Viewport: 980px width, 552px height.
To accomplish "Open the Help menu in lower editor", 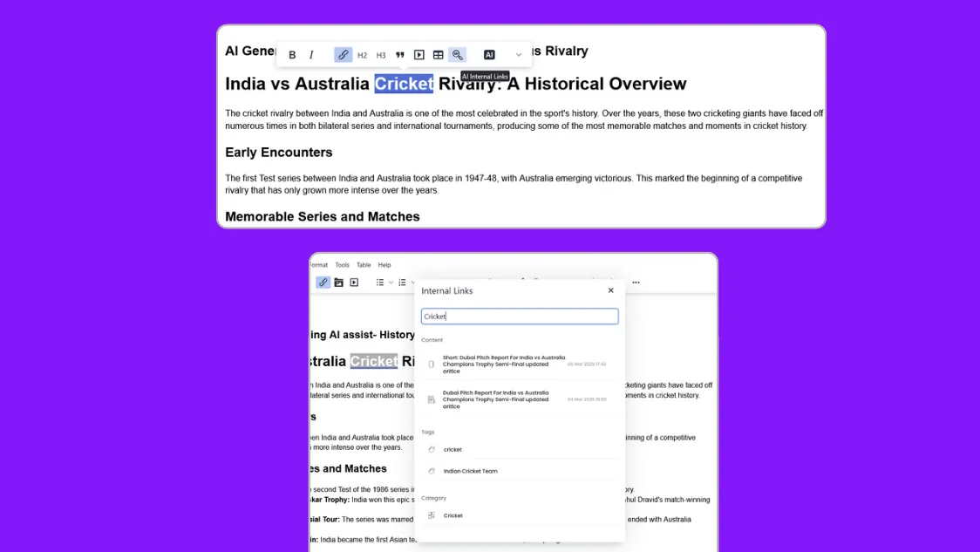I will (x=385, y=265).
